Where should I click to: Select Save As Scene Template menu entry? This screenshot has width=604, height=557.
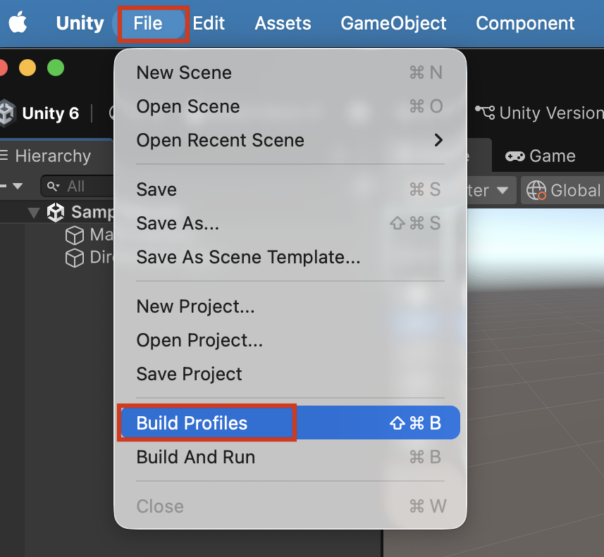pyautogui.click(x=248, y=257)
